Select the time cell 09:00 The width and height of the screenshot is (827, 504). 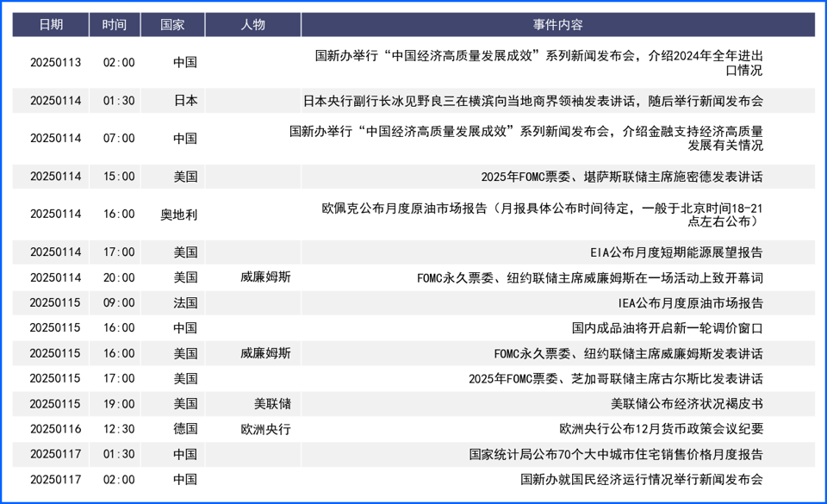pos(119,303)
